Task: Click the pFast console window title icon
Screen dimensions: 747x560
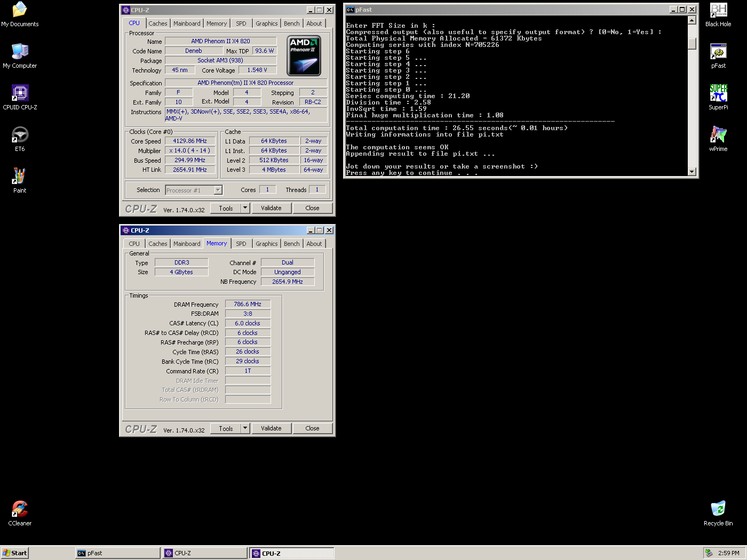Action: point(350,10)
